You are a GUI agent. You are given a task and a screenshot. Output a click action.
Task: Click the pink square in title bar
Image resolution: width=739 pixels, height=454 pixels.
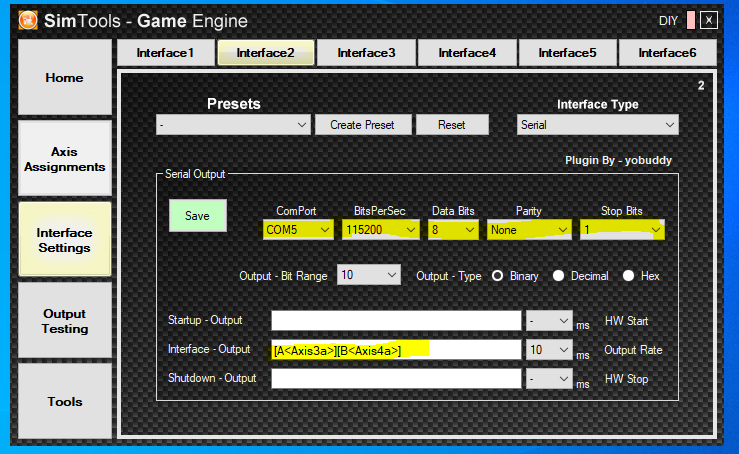pyautogui.click(x=690, y=20)
